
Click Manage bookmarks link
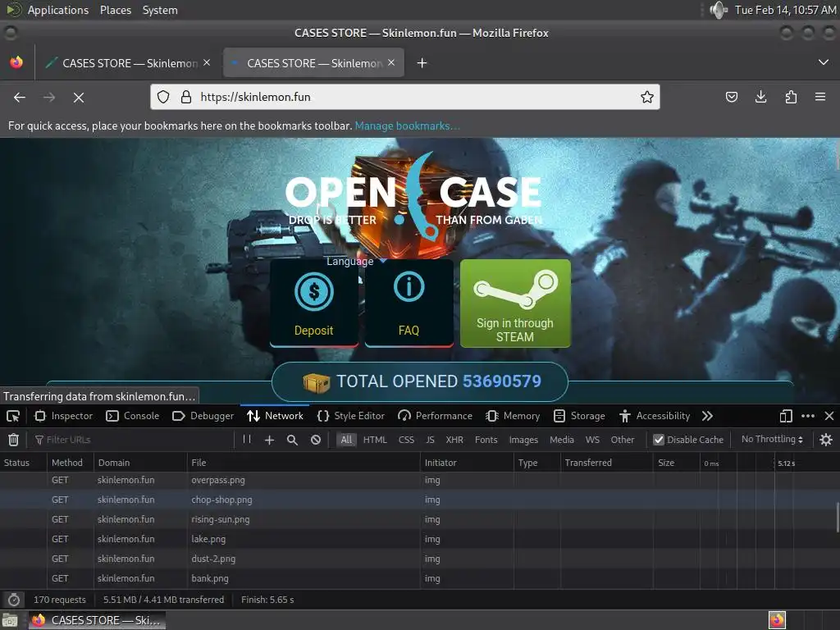(407, 126)
